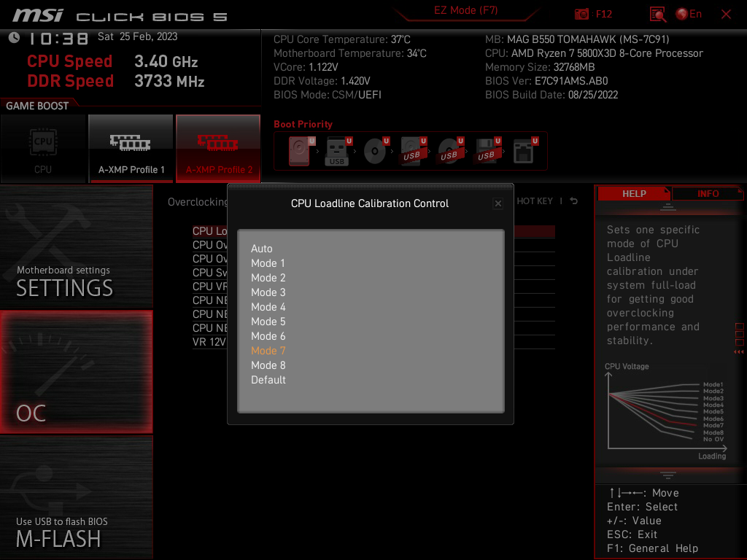Click the GAME BOOST tab label
The height and width of the screenshot is (560, 747).
(x=37, y=106)
